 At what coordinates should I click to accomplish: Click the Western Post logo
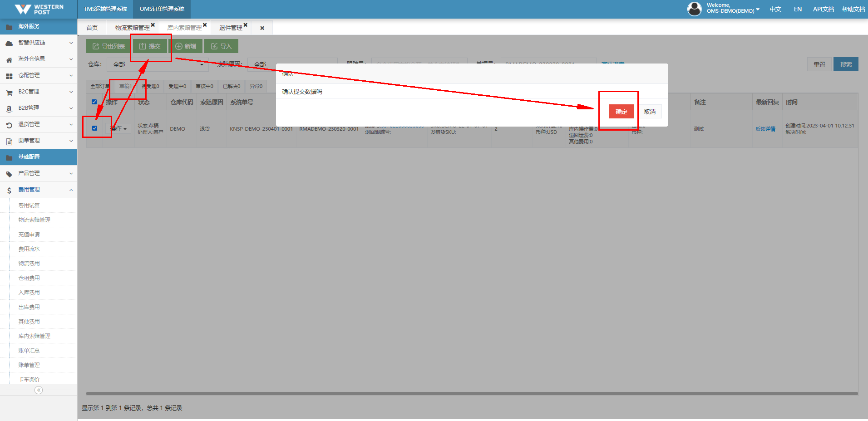pos(39,9)
